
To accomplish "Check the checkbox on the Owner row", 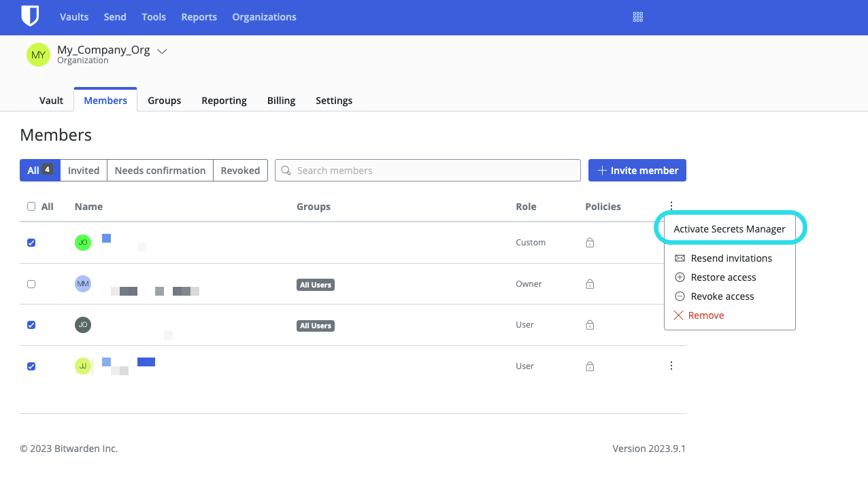I will pos(31,283).
